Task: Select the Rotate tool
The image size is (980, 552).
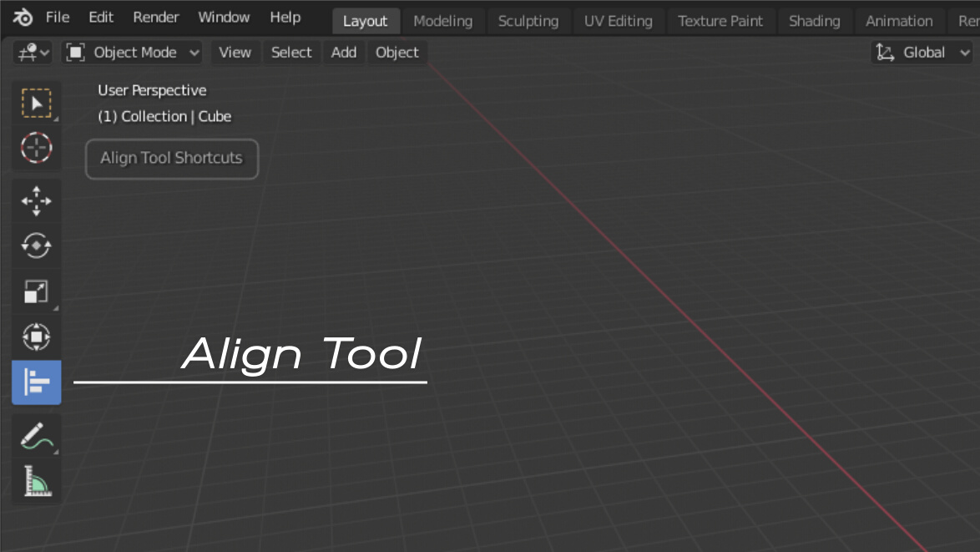Action: click(36, 246)
